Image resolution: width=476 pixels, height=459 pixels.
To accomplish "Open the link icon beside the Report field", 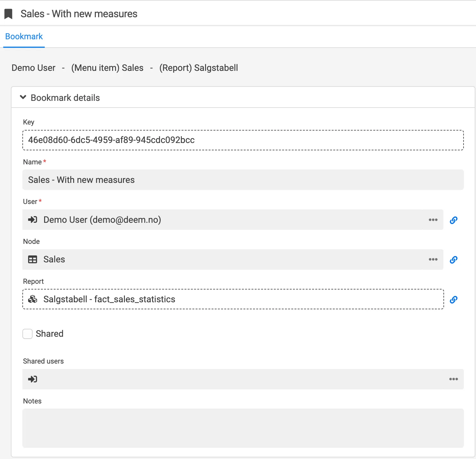I will (x=454, y=300).
